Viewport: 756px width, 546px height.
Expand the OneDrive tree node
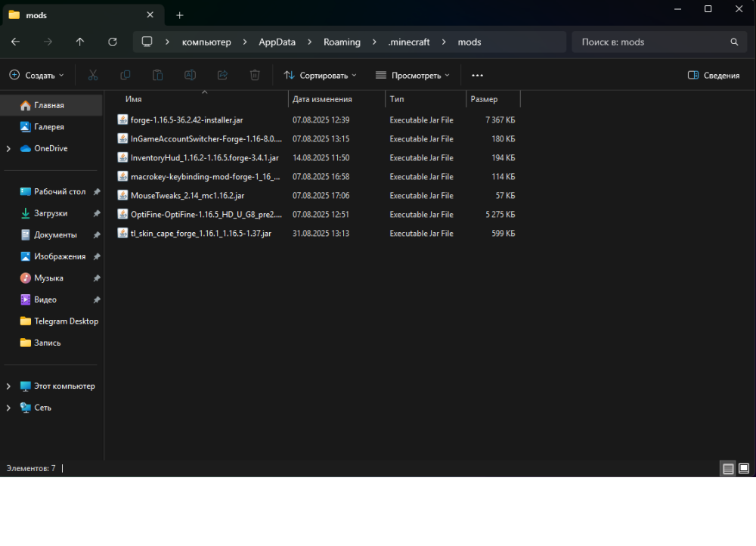tap(8, 148)
